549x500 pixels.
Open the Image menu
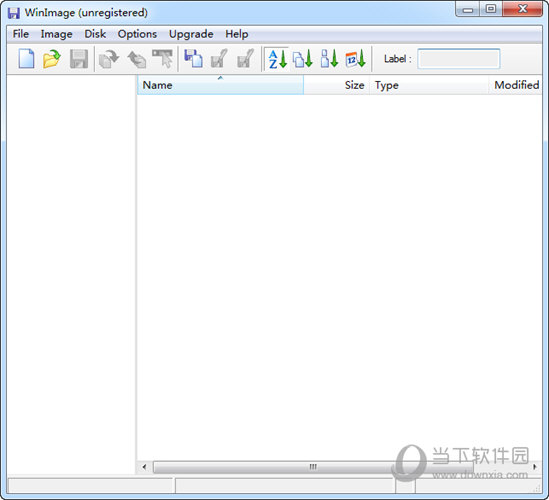pyautogui.click(x=56, y=34)
